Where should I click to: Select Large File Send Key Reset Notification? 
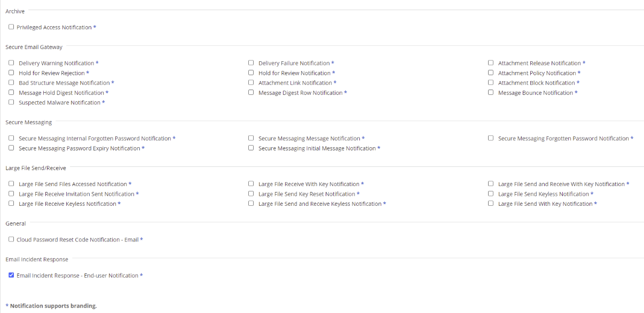pos(251,194)
